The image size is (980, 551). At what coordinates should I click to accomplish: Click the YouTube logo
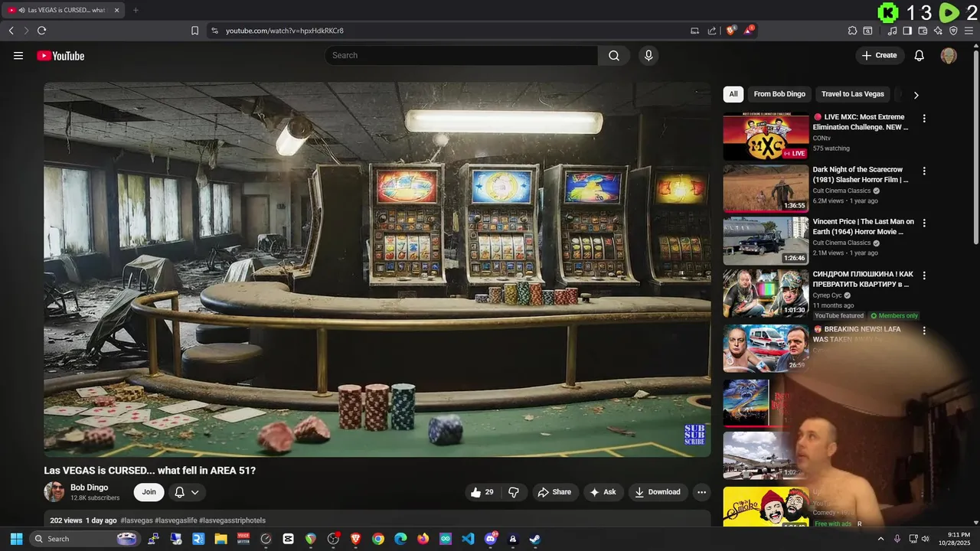click(x=60, y=55)
